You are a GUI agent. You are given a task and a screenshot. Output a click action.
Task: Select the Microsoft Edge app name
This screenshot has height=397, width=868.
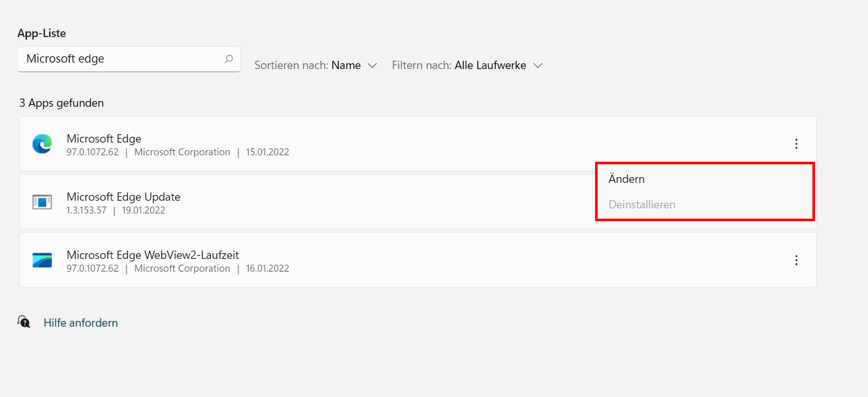click(x=104, y=139)
